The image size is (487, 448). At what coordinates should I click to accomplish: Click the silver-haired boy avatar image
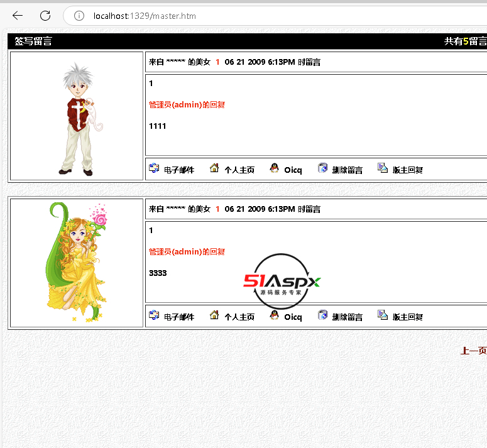point(81,119)
